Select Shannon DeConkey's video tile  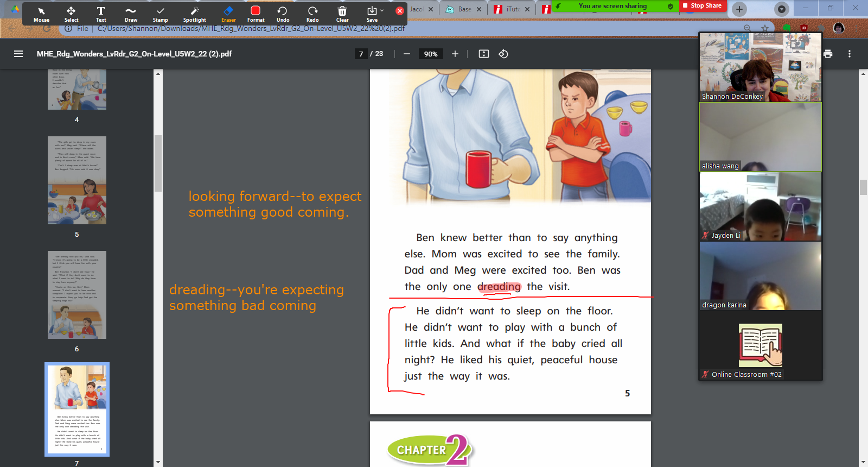[761, 67]
